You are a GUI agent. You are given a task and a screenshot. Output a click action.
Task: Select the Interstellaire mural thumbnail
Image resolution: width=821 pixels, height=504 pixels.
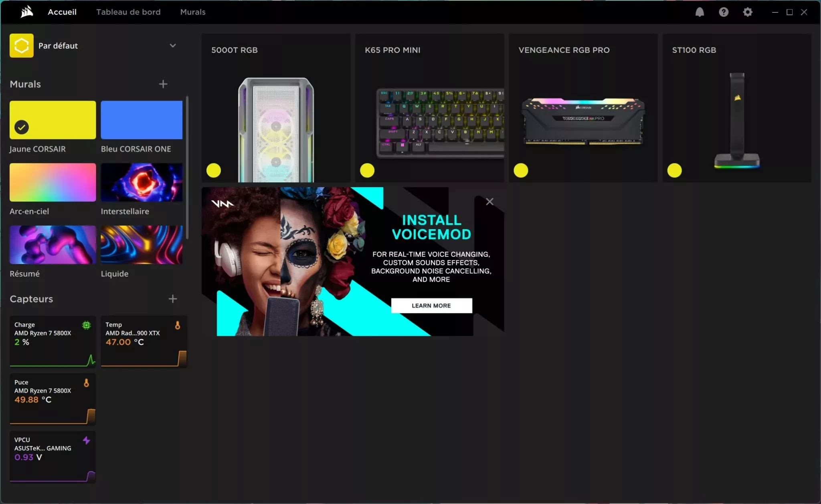click(x=142, y=182)
